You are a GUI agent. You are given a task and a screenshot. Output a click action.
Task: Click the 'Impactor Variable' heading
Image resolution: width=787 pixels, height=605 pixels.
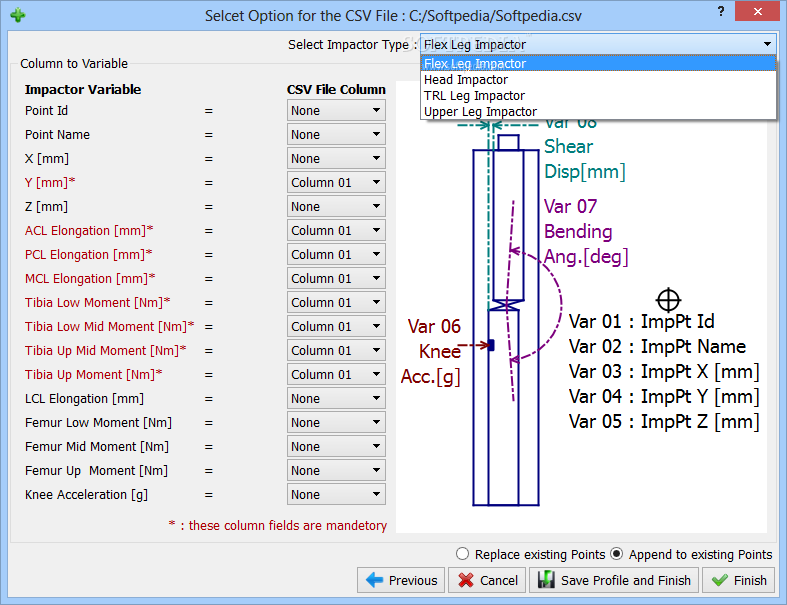(x=83, y=89)
